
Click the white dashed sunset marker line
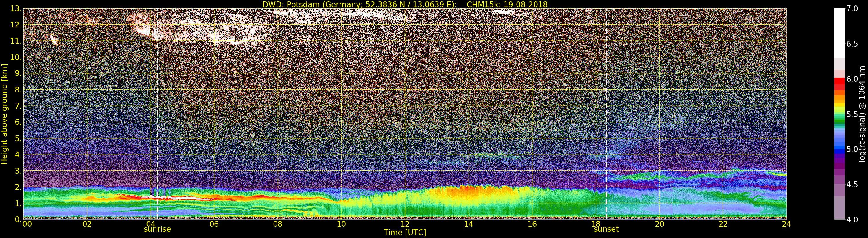point(606,114)
